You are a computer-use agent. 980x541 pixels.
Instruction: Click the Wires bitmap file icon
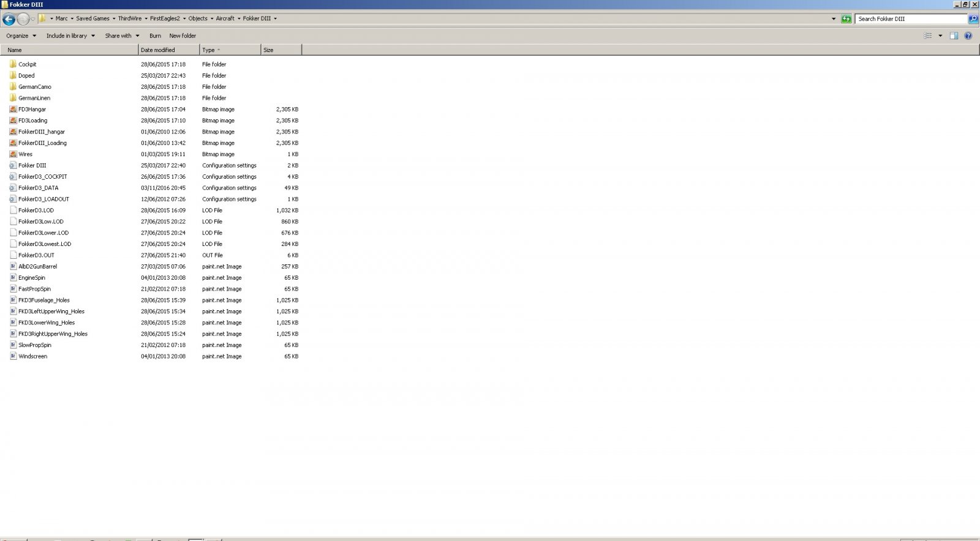[13, 154]
